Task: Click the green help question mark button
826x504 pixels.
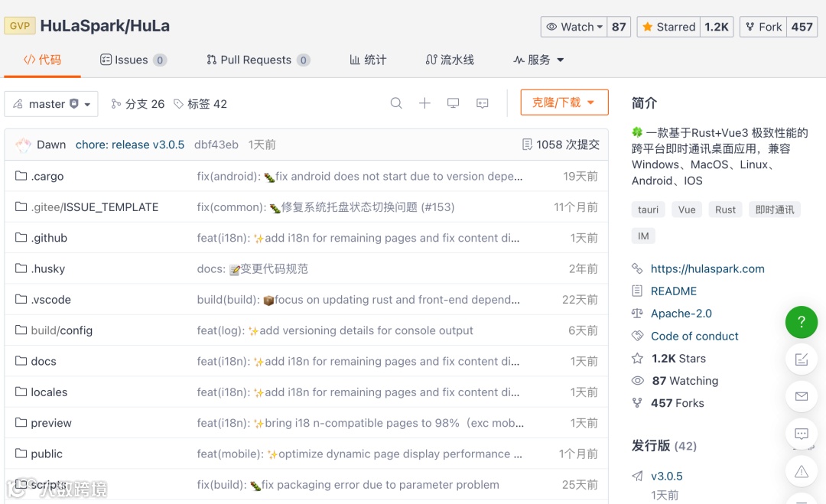Action: pyautogui.click(x=802, y=322)
